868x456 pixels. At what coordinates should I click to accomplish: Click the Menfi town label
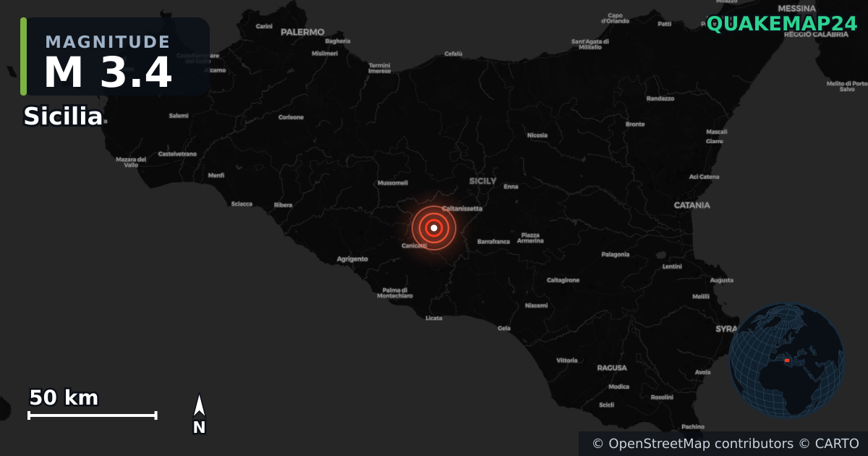coord(216,175)
